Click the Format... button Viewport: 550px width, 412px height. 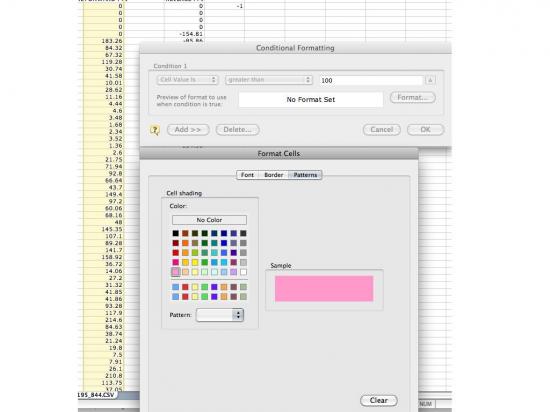(413, 97)
